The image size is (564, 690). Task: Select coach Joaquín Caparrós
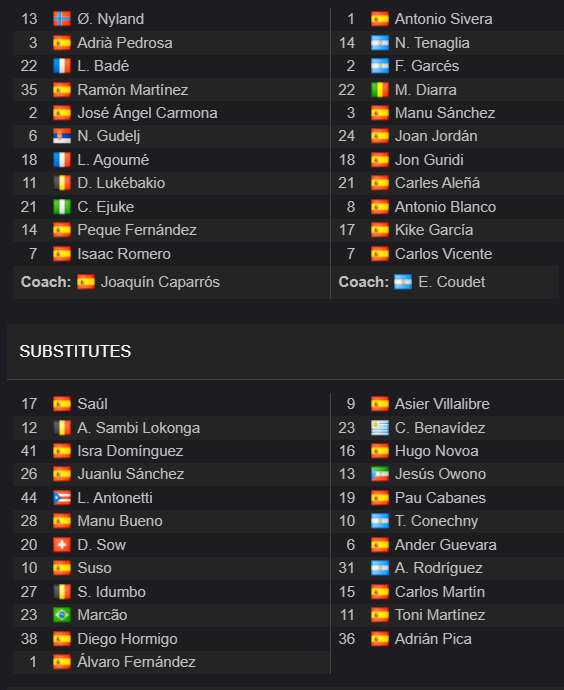click(160, 282)
